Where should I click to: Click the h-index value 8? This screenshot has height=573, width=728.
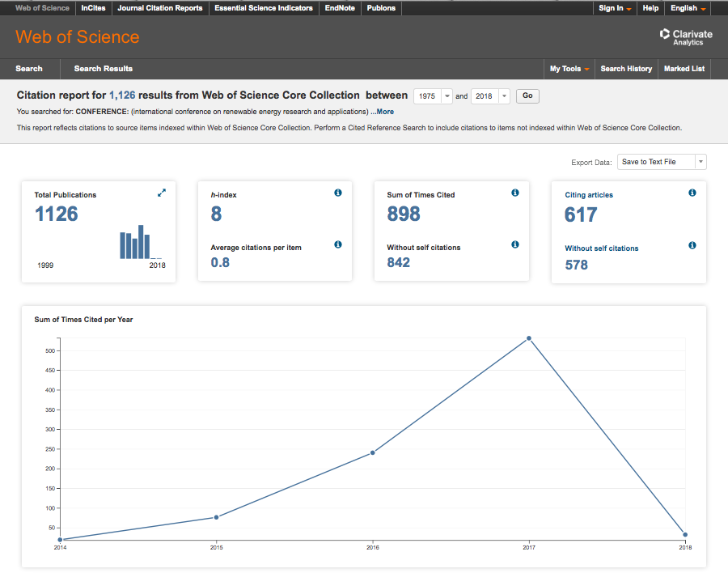(x=216, y=214)
